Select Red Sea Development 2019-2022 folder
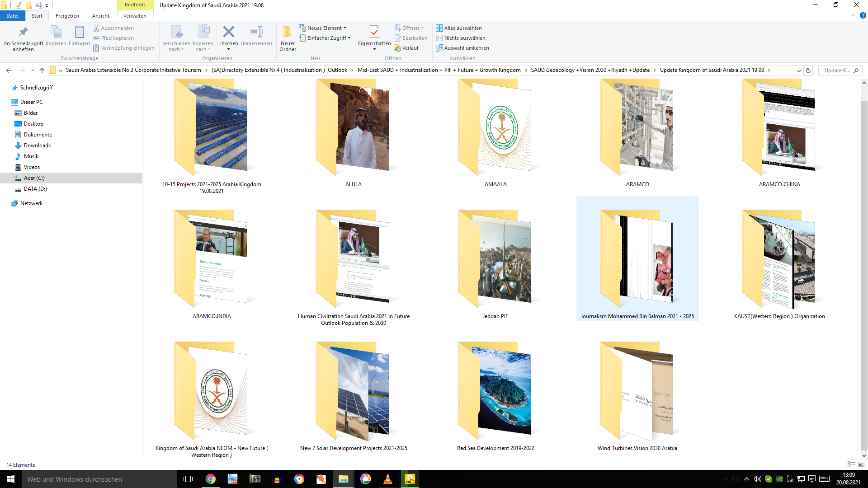 coord(495,396)
